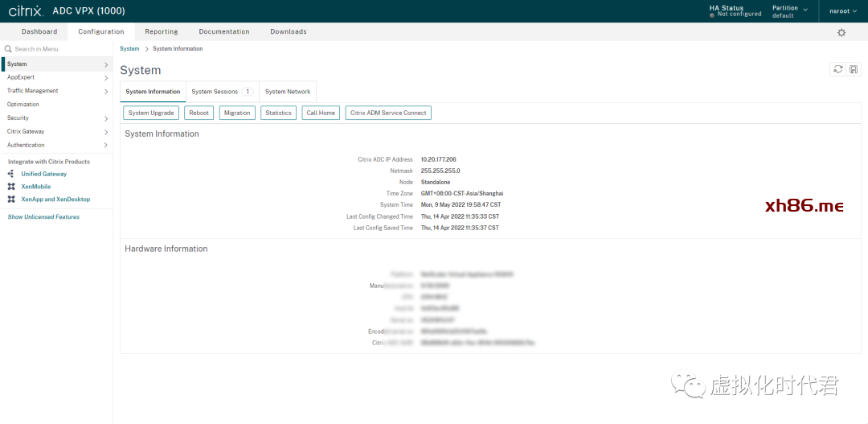Click Show Unlicensed Features link

43,216
